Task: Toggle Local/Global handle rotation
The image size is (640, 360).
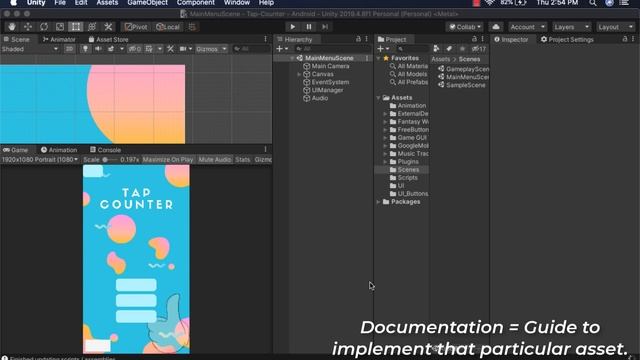Action: pyautogui.click(x=168, y=27)
